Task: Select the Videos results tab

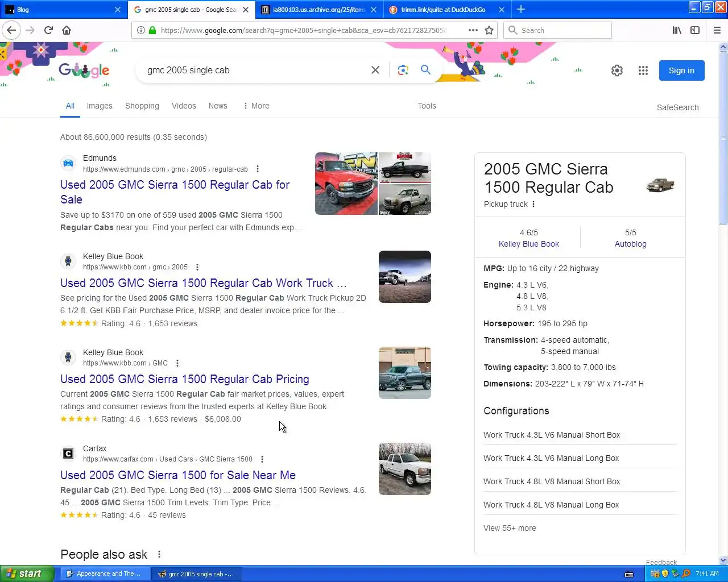Action: click(x=184, y=106)
